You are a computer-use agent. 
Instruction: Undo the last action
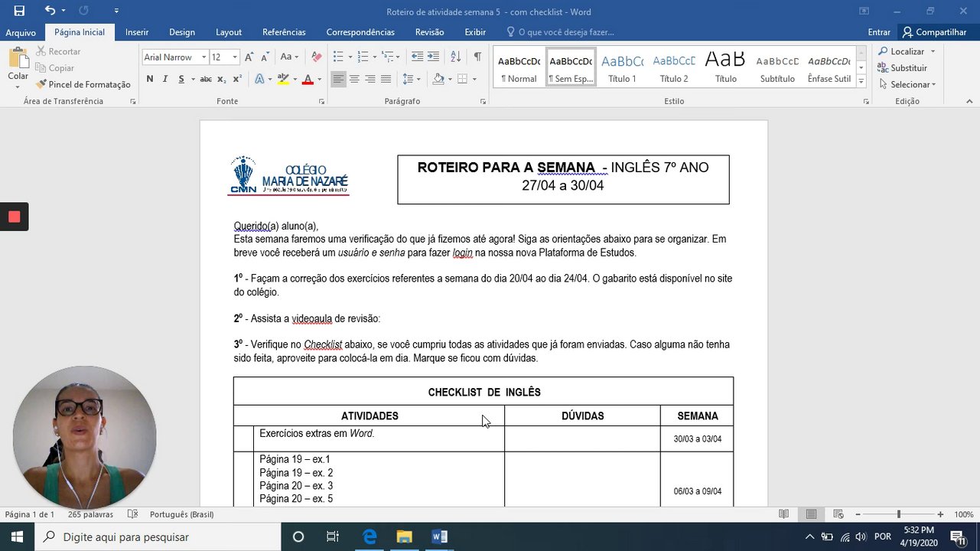click(50, 11)
